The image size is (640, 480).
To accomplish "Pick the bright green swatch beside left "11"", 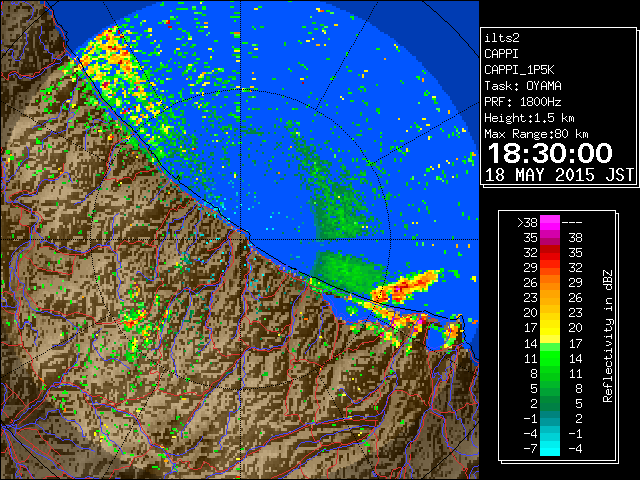I will [550, 358].
